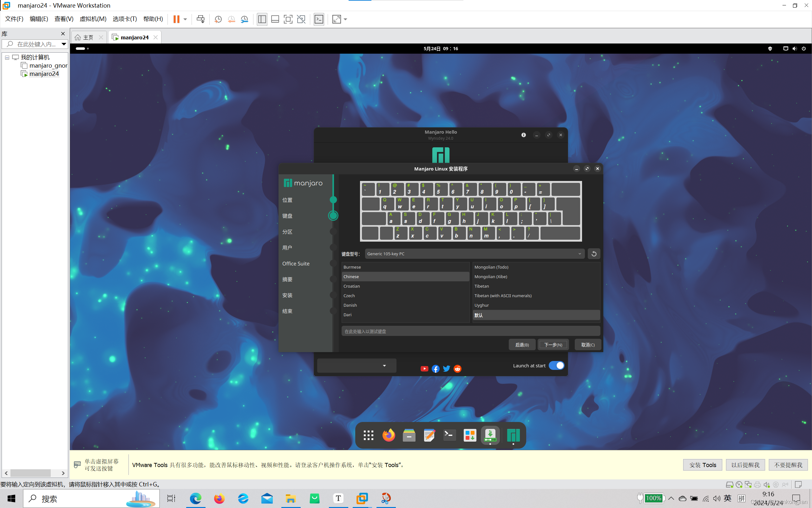Open the 帮助(H) menu
Screen dimensions: 812x508
click(x=153, y=19)
